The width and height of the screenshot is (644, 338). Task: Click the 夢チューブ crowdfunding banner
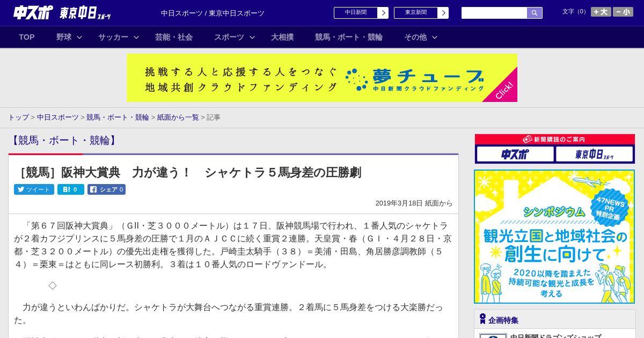click(x=322, y=78)
